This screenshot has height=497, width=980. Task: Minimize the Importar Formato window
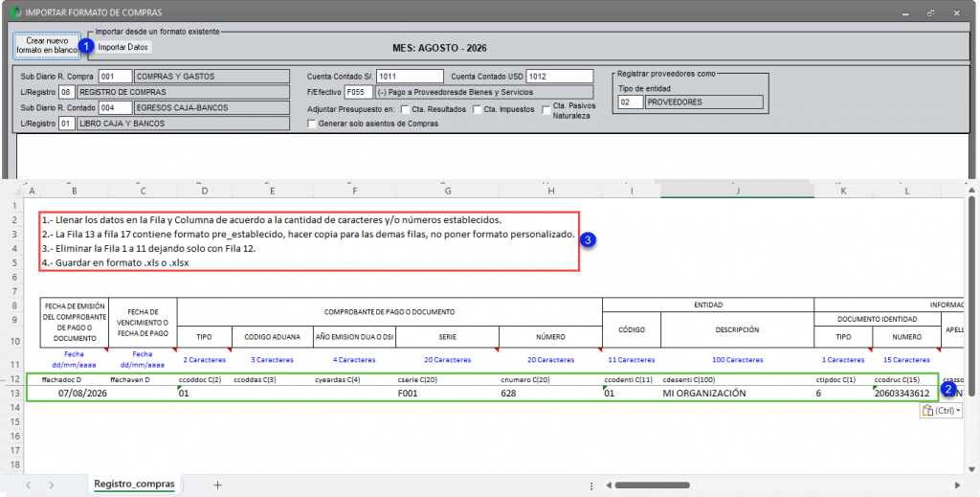point(905,12)
